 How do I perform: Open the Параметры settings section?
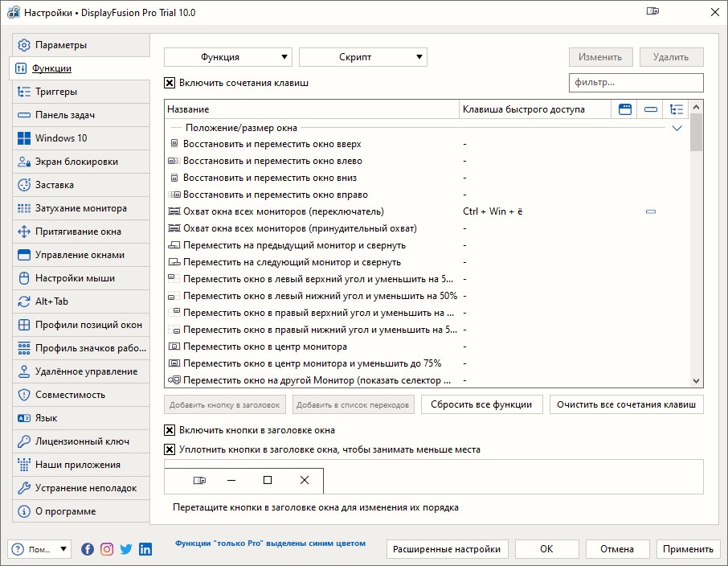(81, 45)
